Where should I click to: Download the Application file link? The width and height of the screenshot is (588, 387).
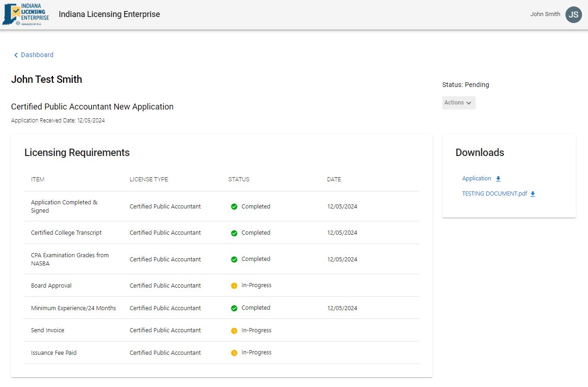point(476,179)
